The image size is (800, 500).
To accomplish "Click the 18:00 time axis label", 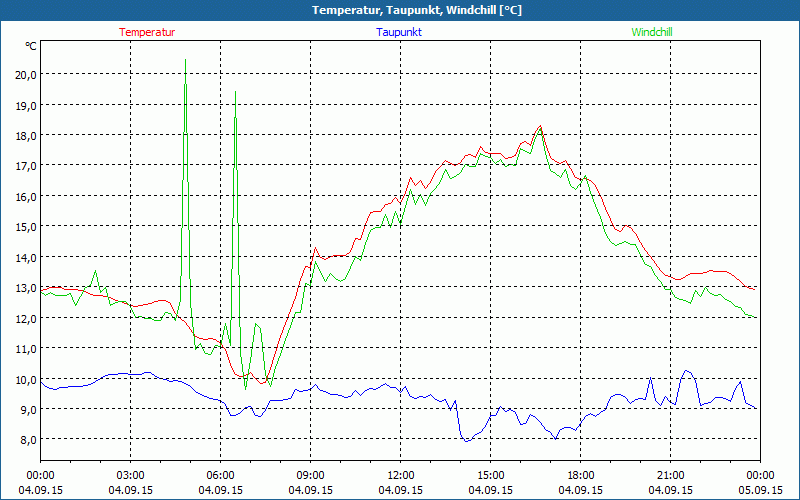I will [x=580, y=474].
